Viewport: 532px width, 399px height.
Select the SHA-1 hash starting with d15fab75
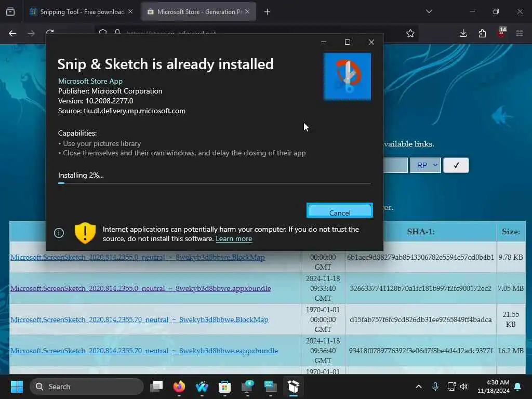(x=420, y=320)
